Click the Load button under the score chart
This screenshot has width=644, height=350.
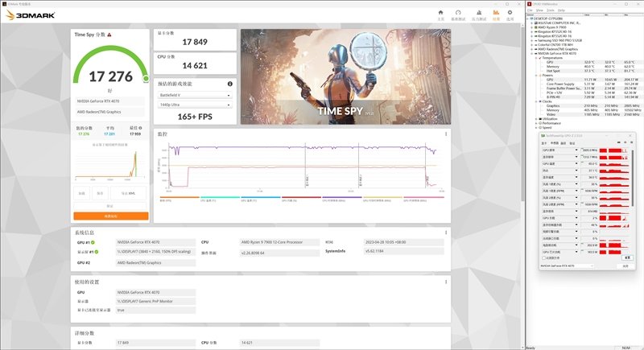point(82,193)
